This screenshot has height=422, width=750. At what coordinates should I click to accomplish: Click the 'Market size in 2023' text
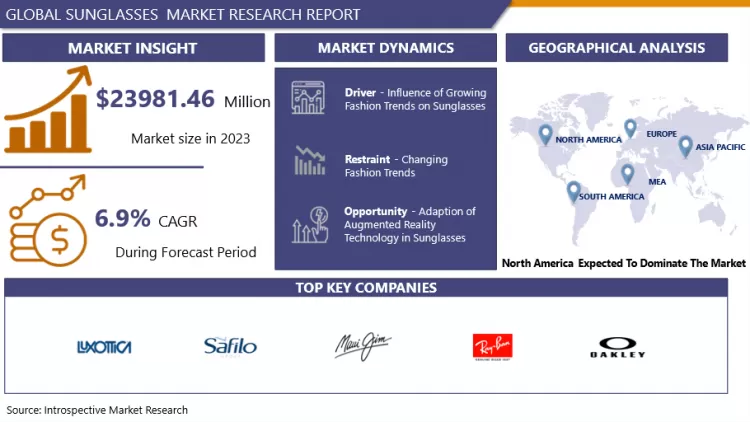190,139
